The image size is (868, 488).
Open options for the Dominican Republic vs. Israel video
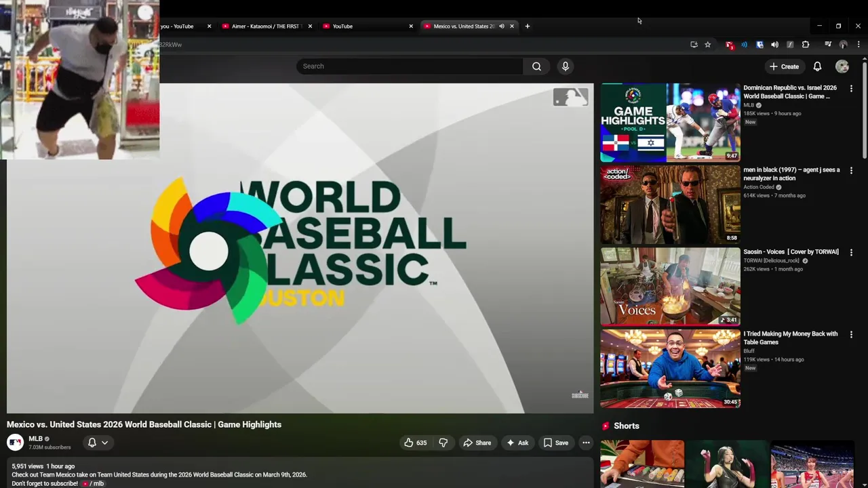point(851,89)
